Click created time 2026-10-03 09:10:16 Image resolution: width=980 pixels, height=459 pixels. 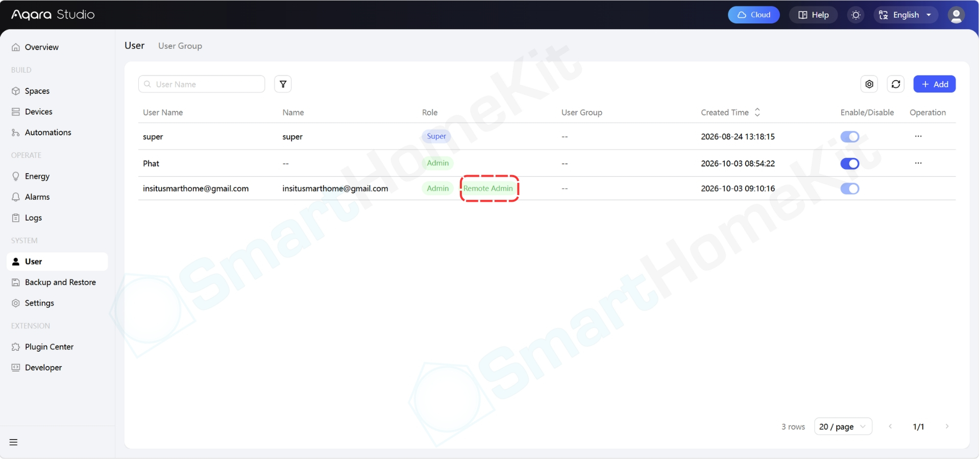(x=738, y=188)
